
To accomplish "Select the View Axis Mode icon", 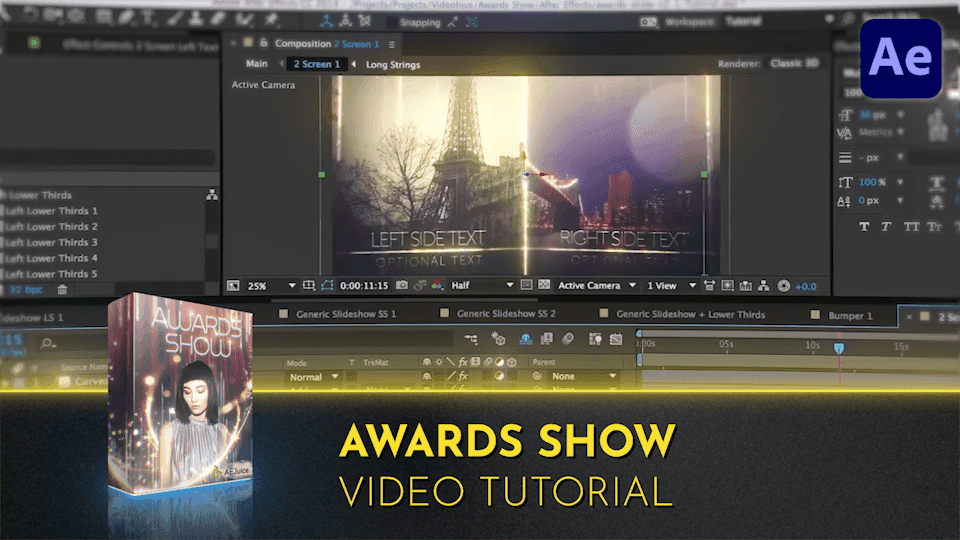I will point(366,21).
